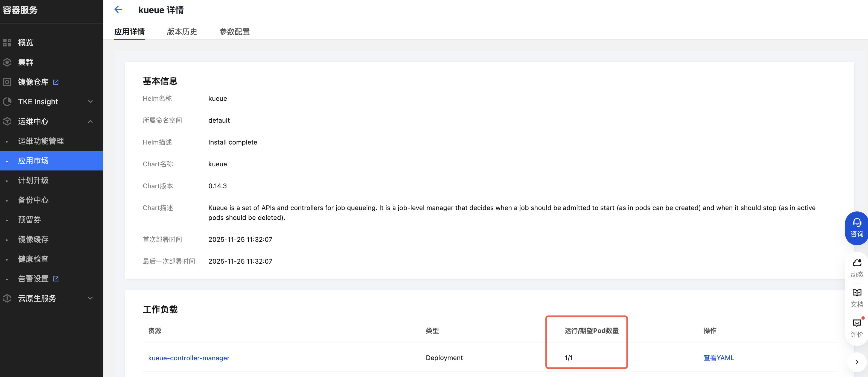Screen dimensions: 868x377
Task: Expand the 云原生服务 menu chevron
Action: coord(90,298)
